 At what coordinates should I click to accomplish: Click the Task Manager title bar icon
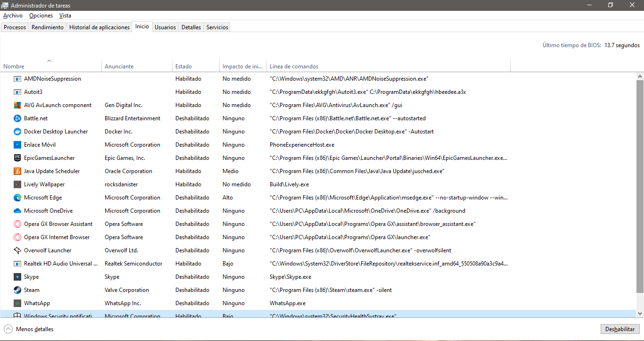tap(5, 5)
